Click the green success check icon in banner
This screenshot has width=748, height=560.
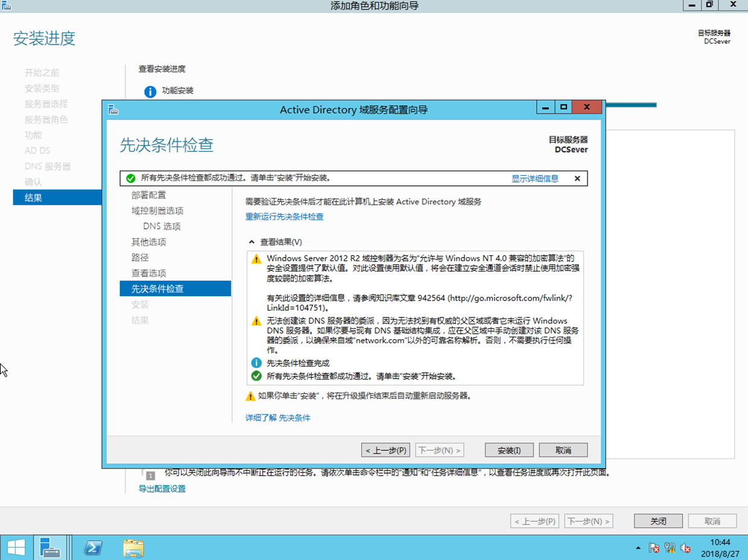130,178
